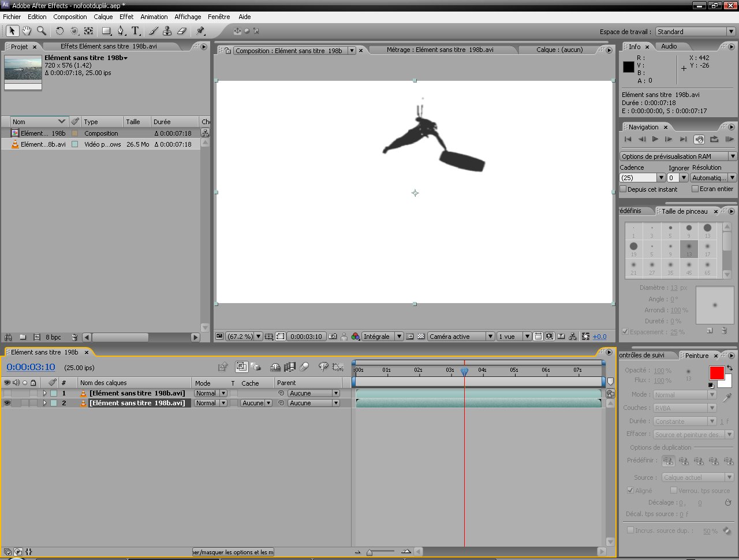Select the Pen tool

tap(121, 31)
